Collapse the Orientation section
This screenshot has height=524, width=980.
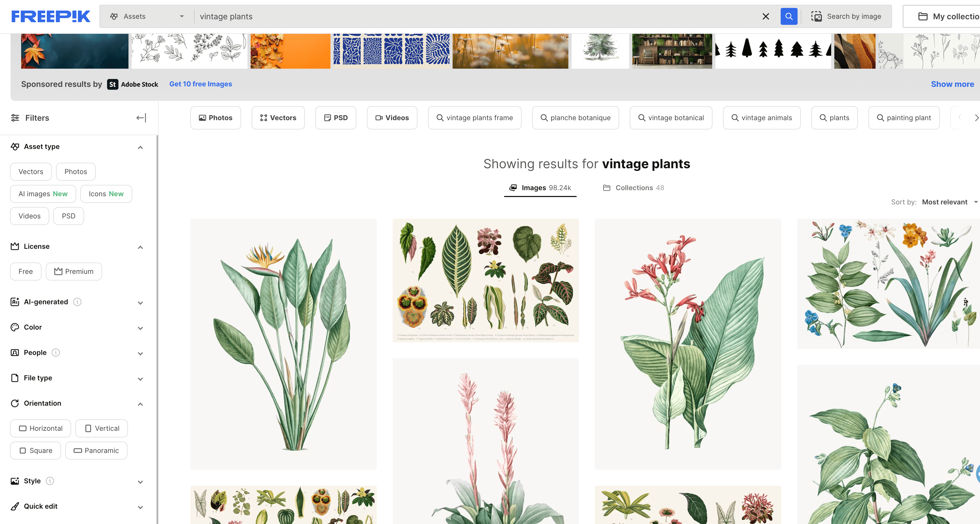coord(140,404)
